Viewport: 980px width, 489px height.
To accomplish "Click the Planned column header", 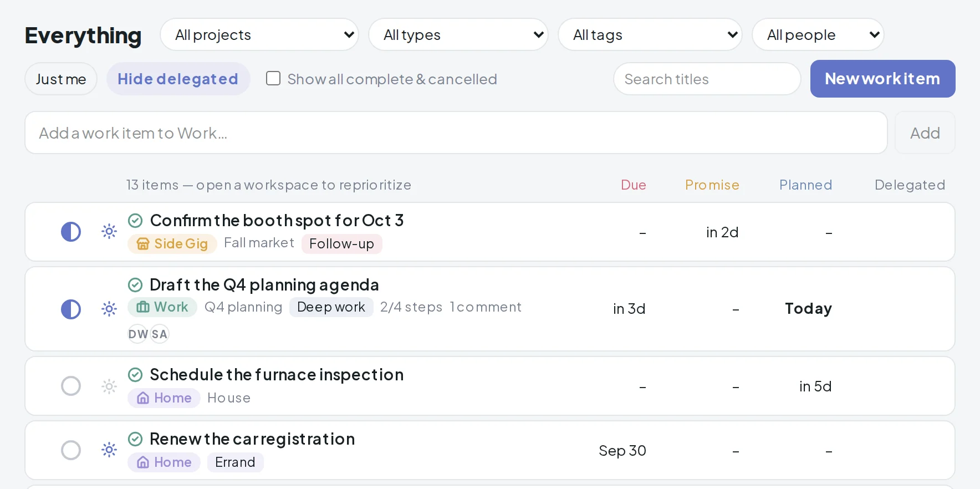I will (806, 185).
